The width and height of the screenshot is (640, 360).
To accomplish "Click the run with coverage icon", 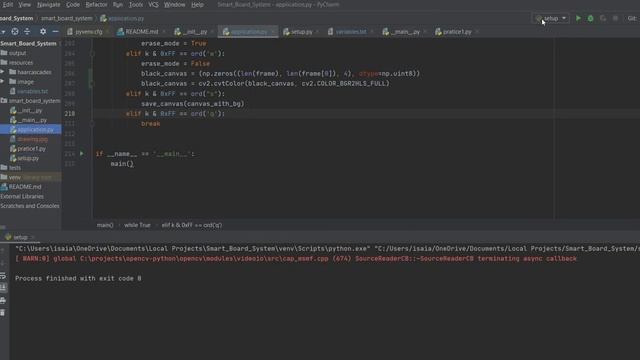I will click(603, 18).
